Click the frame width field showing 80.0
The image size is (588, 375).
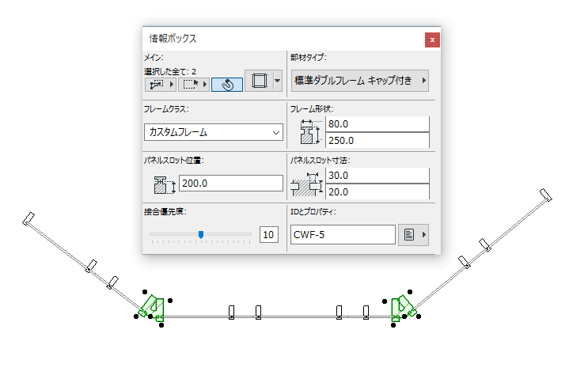tap(377, 123)
